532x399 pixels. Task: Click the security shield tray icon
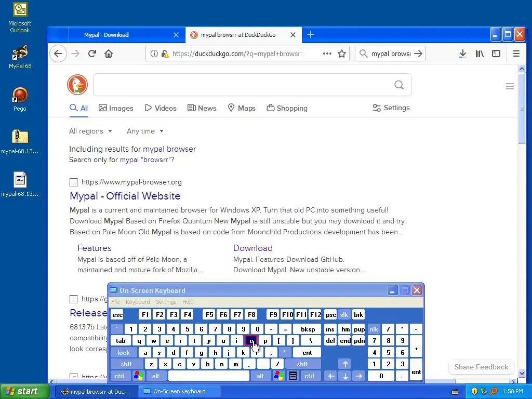[x=474, y=391]
